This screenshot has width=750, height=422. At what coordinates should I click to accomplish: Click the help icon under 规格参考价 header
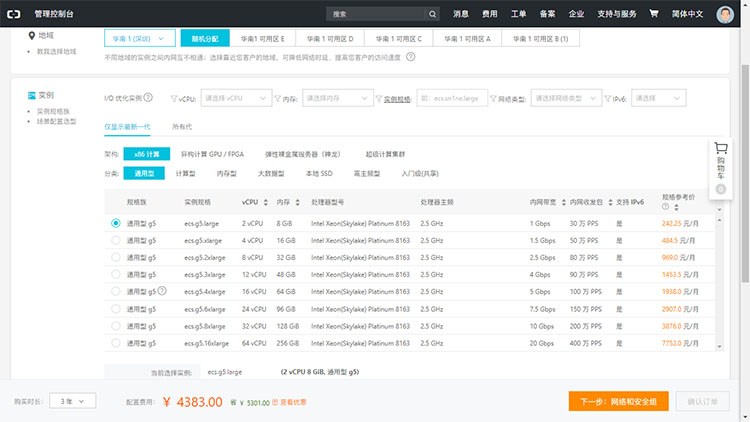tap(665, 207)
